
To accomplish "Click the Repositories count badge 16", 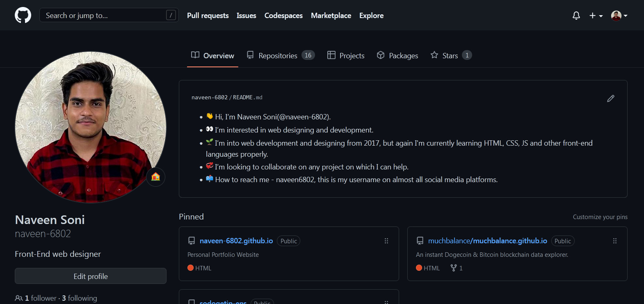I will point(308,55).
